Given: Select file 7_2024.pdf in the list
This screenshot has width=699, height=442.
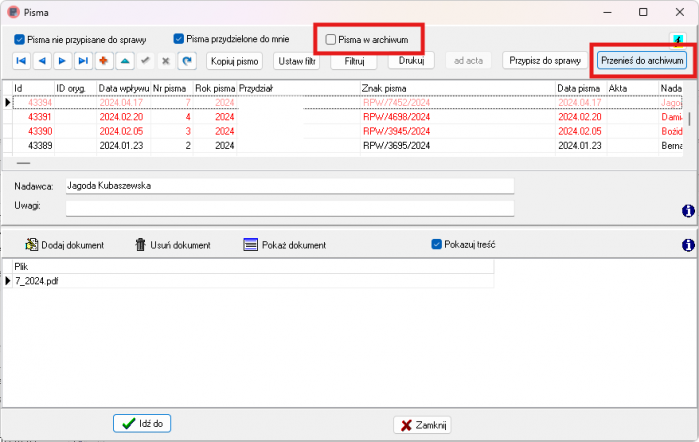Looking at the screenshot, I should tap(253, 281).
